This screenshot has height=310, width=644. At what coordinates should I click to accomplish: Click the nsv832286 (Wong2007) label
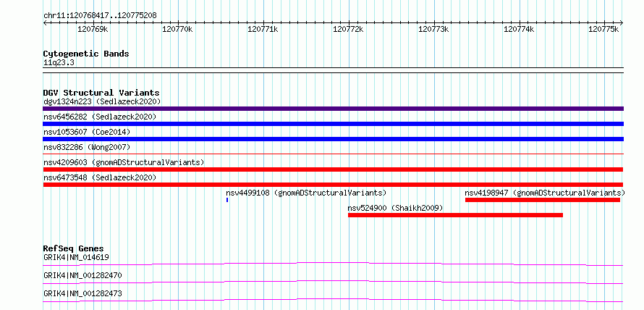point(87,147)
